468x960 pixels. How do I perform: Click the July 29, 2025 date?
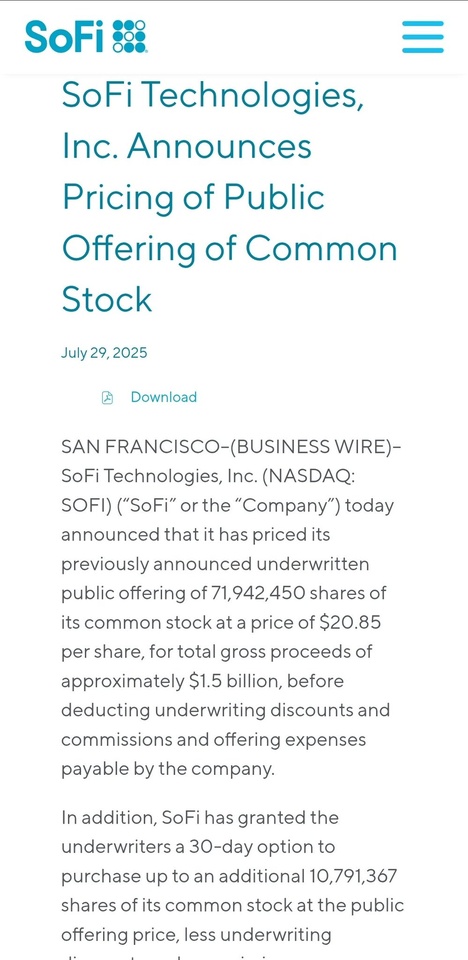click(x=104, y=353)
